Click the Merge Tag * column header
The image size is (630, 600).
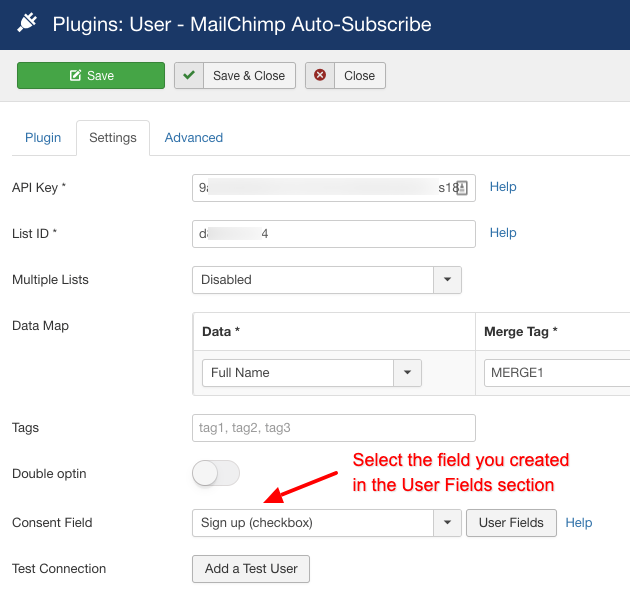pos(521,332)
